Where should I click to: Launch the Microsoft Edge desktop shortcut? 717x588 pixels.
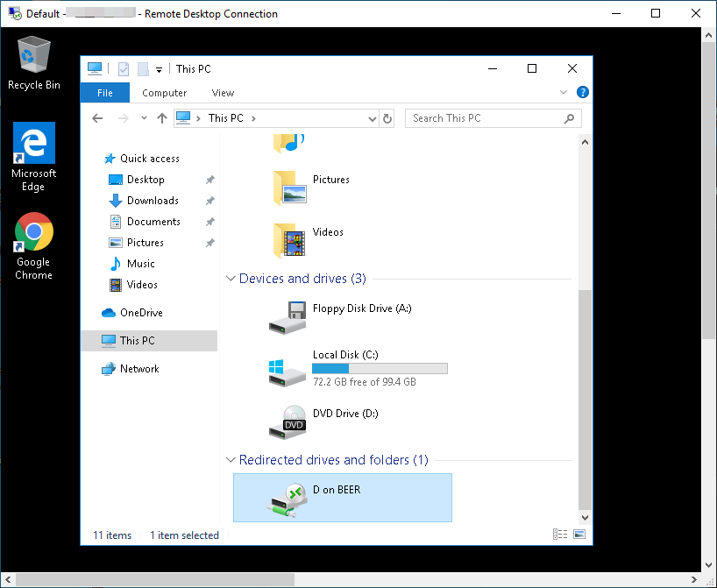33,155
